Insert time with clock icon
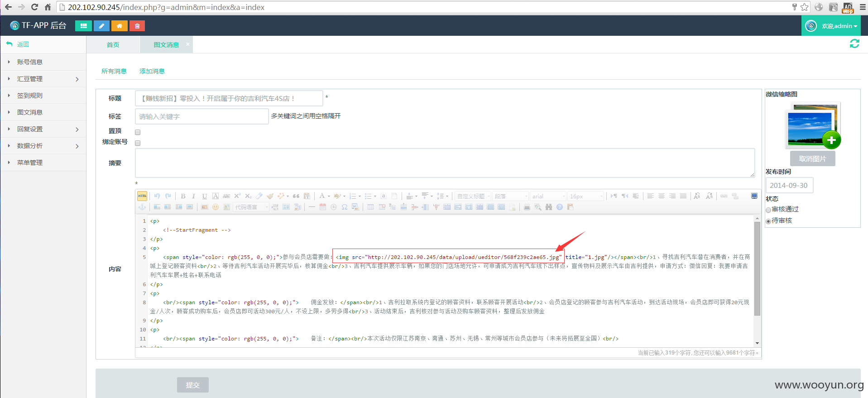Viewport: 868px width, 398px height. point(334,207)
